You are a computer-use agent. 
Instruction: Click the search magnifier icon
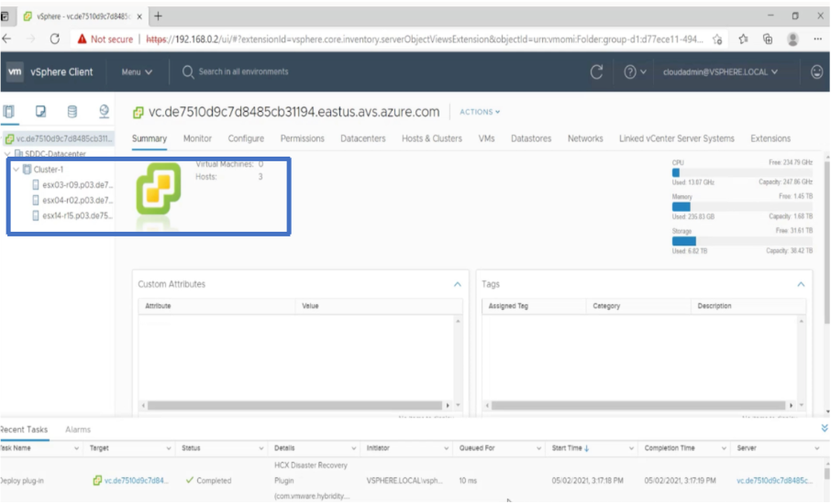coord(188,72)
